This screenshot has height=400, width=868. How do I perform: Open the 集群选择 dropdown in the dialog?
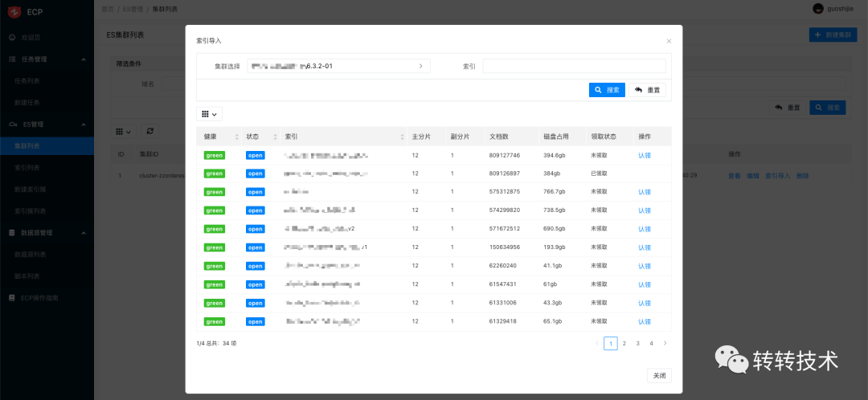pyautogui.click(x=339, y=66)
